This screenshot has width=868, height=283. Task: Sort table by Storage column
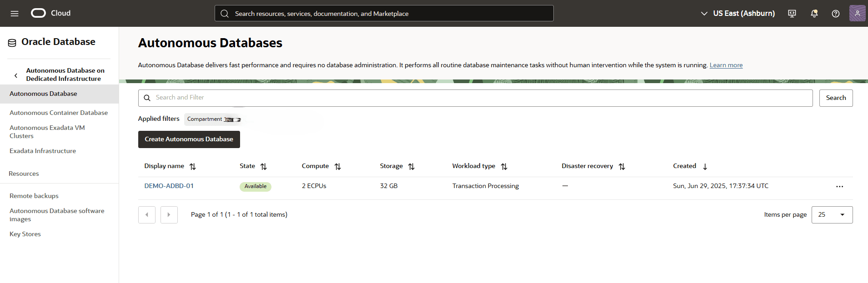(411, 167)
